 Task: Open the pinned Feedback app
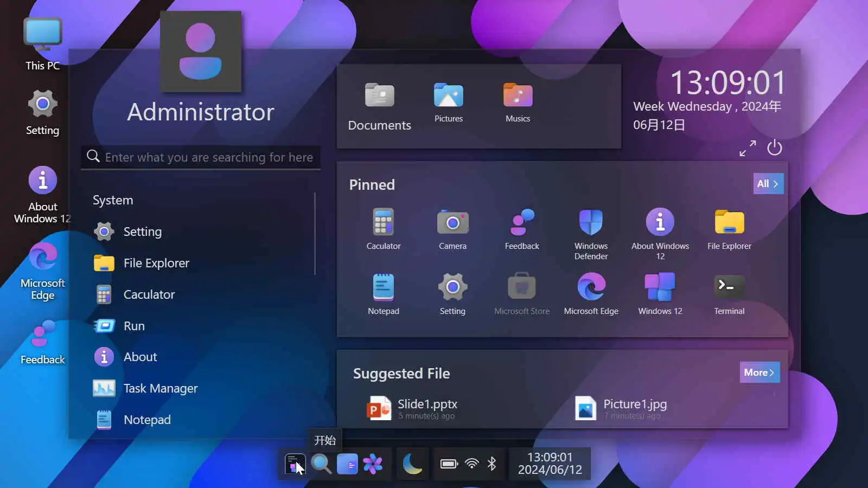pyautogui.click(x=522, y=229)
